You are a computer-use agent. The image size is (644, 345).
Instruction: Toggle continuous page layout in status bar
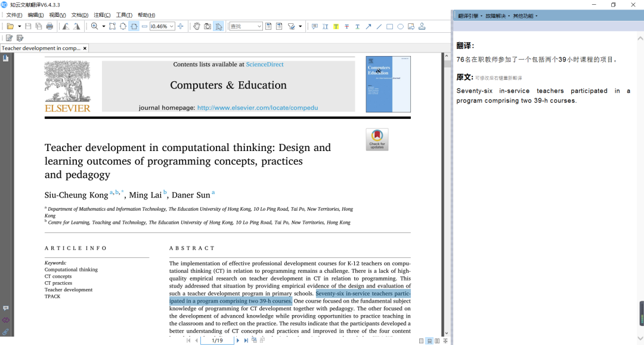[429, 341]
